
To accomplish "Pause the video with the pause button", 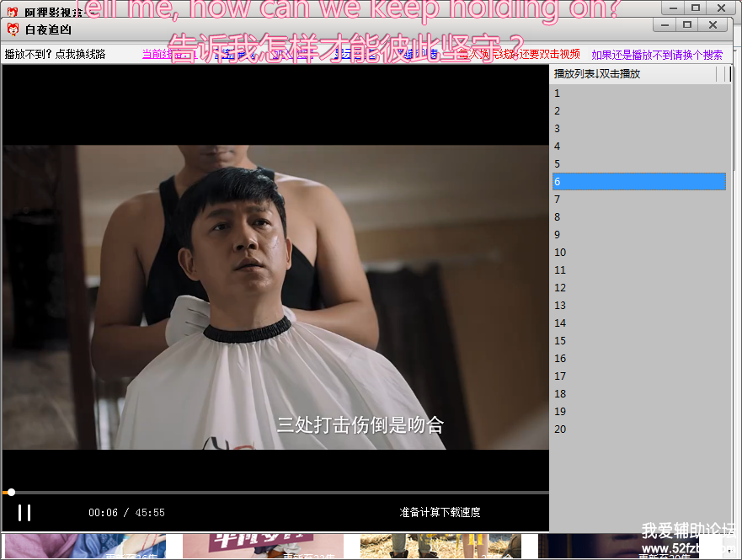I will (x=24, y=513).
